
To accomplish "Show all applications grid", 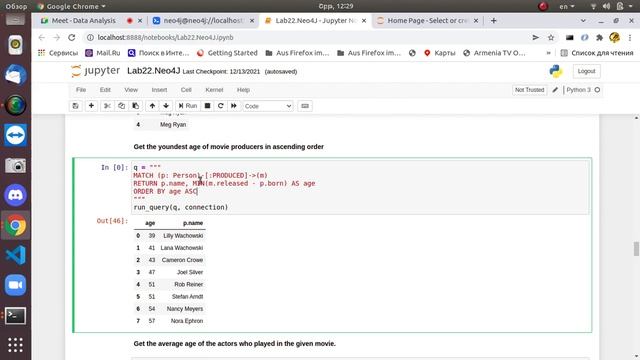I will tap(16, 345).
